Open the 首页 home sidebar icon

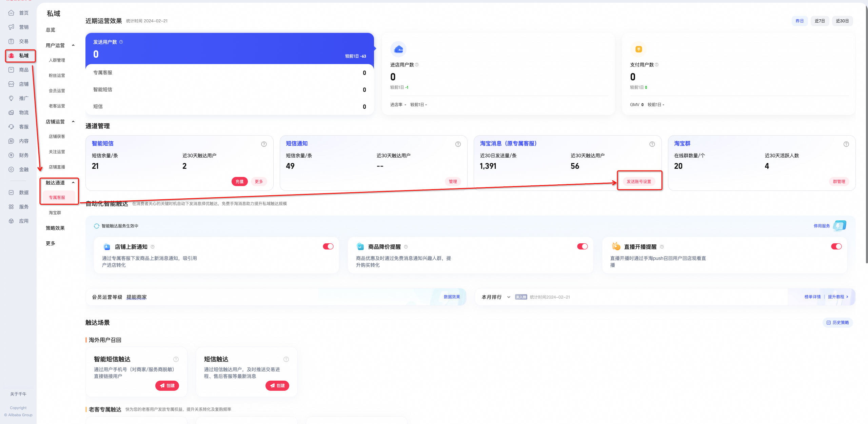(x=11, y=13)
